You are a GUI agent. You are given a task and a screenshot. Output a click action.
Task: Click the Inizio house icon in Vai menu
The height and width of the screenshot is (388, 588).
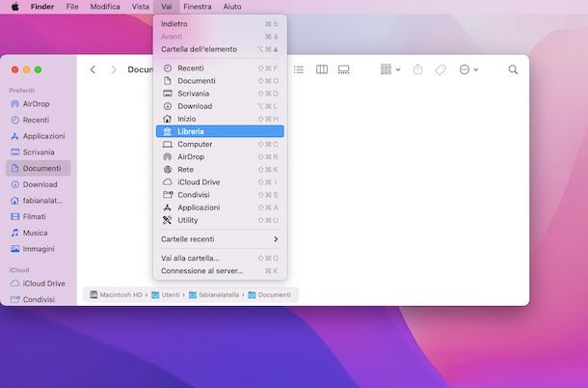pos(168,119)
